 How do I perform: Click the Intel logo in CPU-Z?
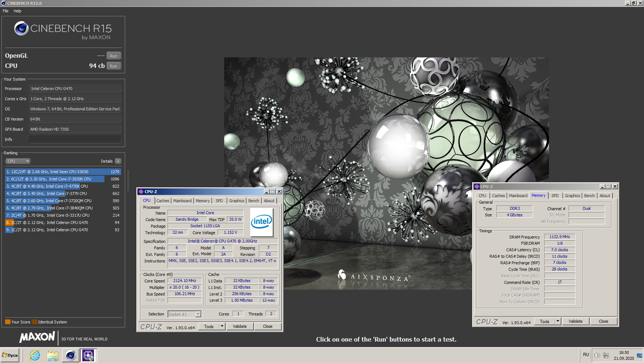click(x=261, y=222)
